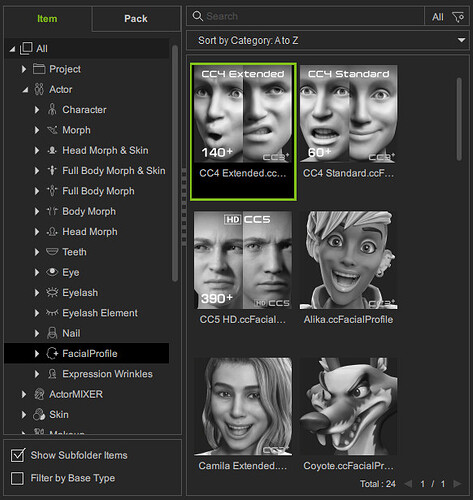Expand the Head Morph & Skin node
Viewport: 473px width, 500px height.
click(x=37, y=150)
